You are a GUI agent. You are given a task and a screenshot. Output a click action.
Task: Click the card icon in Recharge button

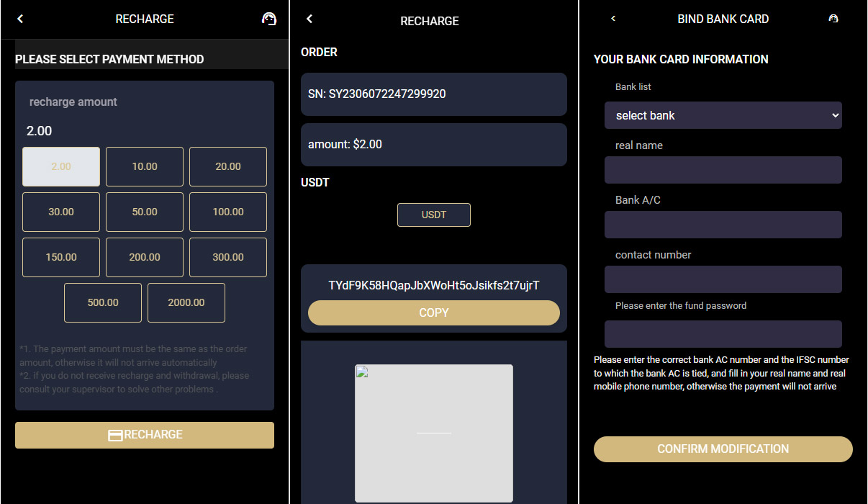[x=115, y=435]
